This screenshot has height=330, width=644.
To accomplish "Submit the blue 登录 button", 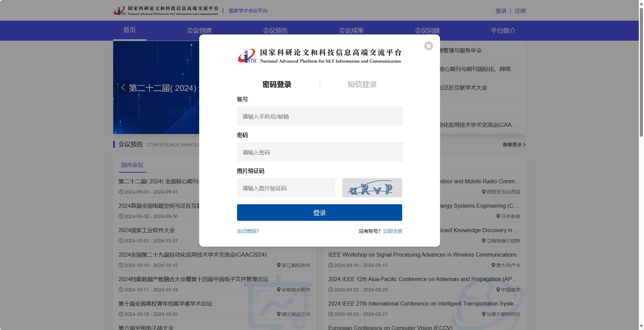I will tap(320, 213).
